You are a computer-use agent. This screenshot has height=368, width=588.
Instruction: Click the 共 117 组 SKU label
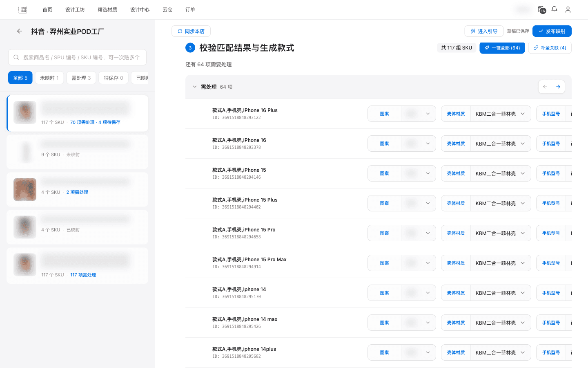457,48
